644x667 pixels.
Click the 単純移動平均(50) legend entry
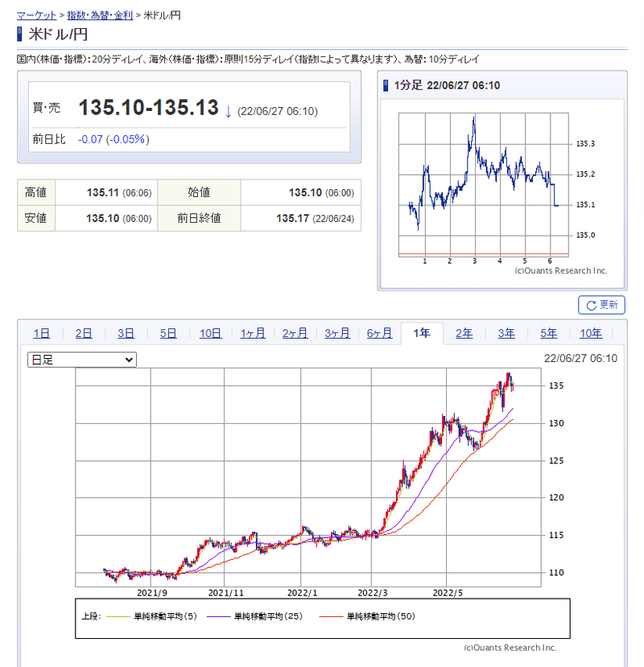point(367,616)
